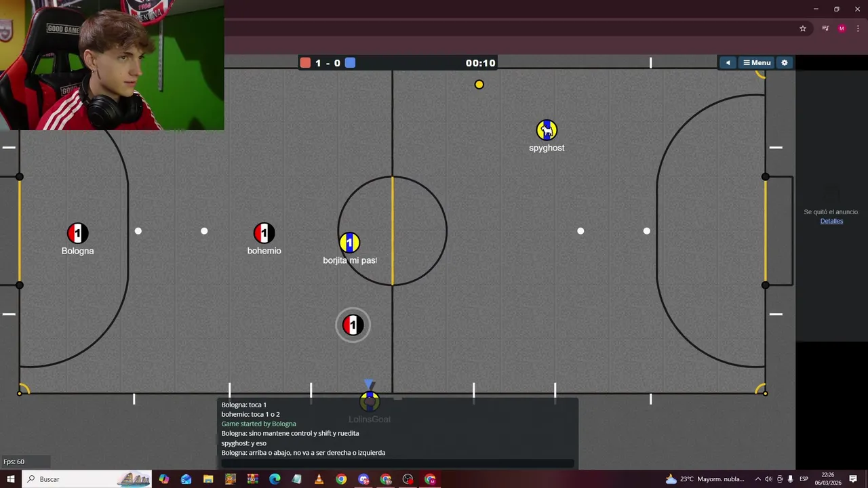Image resolution: width=868 pixels, height=488 pixels.
Task: Click the chat text input bar
Action: [x=397, y=464]
